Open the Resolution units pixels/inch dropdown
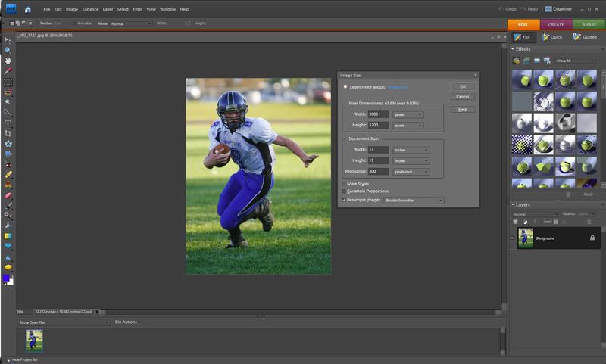606x364 pixels. (411, 173)
